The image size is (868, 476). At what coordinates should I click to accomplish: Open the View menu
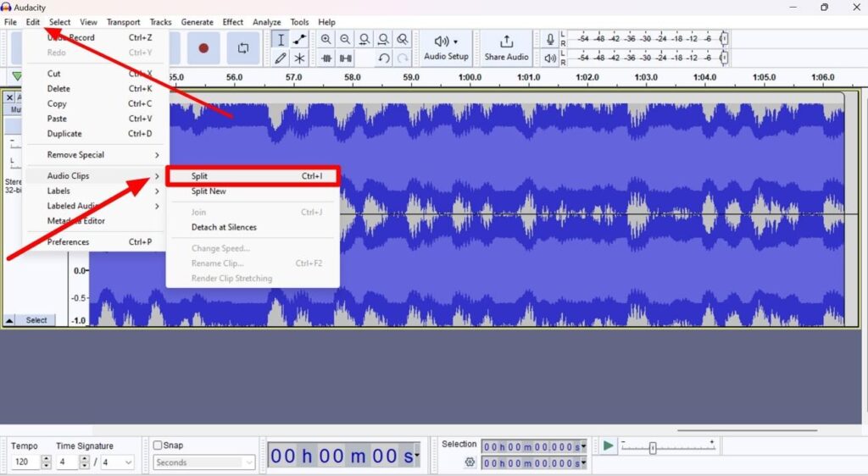pos(88,22)
